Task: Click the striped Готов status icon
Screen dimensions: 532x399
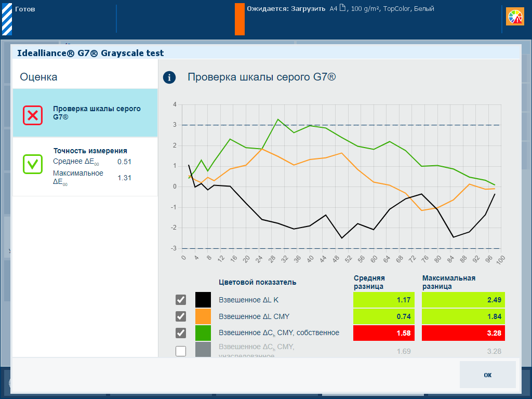Action: (7, 19)
